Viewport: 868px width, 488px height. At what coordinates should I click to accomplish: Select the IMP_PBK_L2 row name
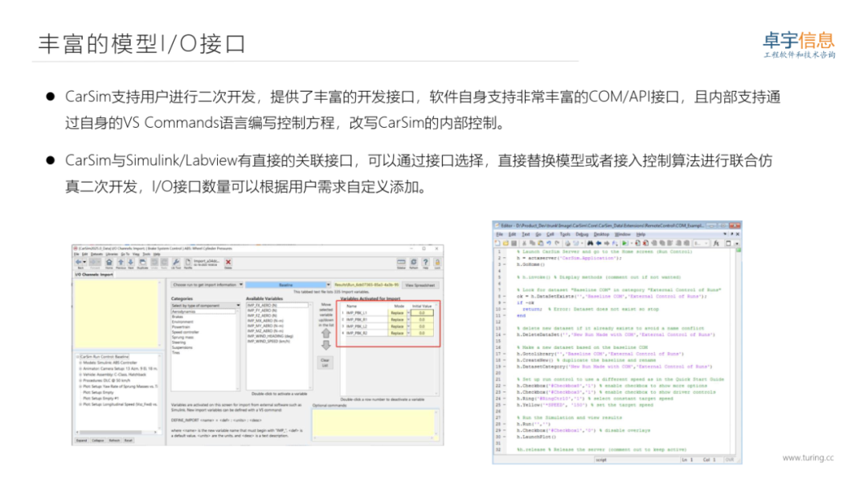(357, 326)
